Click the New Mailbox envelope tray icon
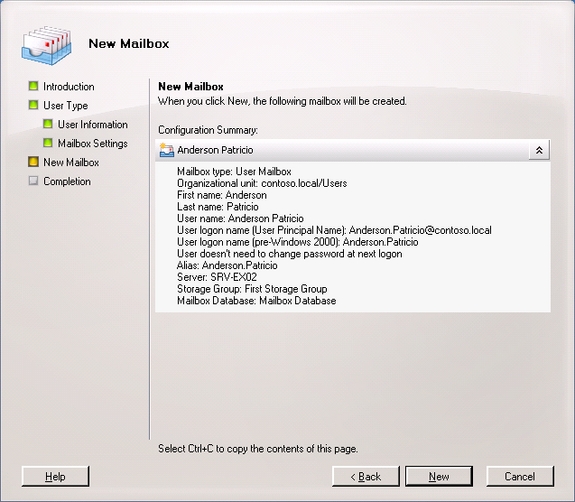Viewport: 575px width, 502px height. coord(46,45)
